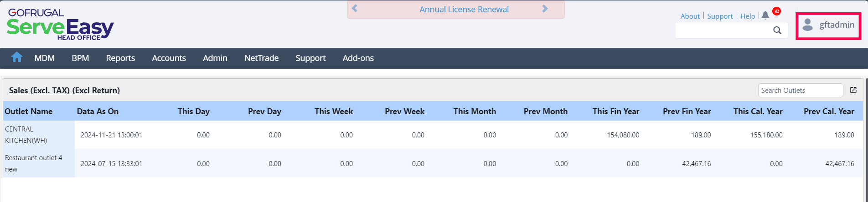Sort by This Fin Year column header

615,111
